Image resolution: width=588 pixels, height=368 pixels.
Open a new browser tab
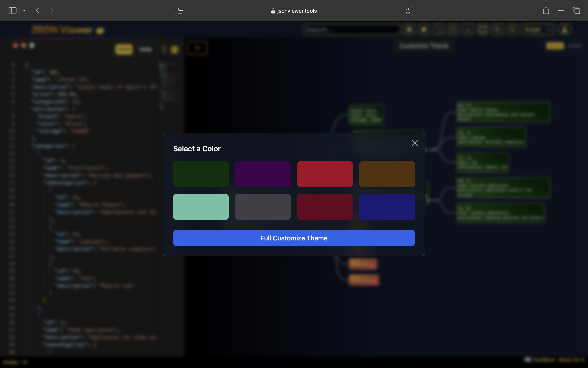coord(561,10)
